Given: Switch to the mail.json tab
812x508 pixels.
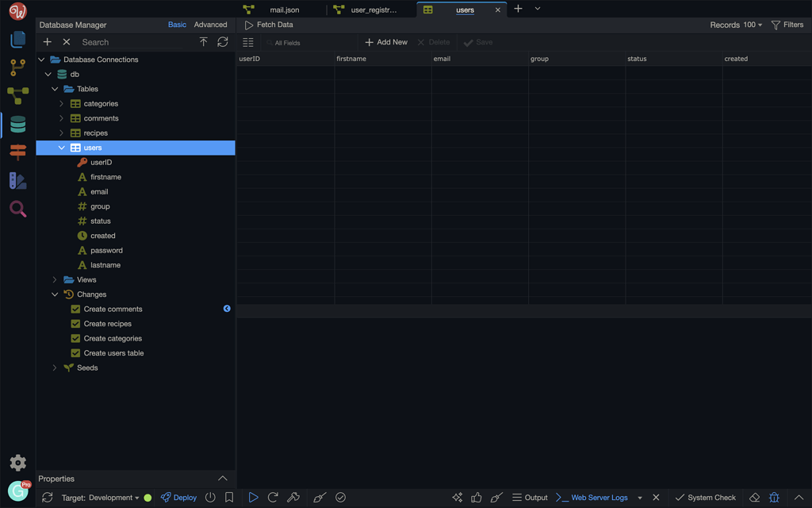Looking at the screenshot, I should click(x=285, y=10).
